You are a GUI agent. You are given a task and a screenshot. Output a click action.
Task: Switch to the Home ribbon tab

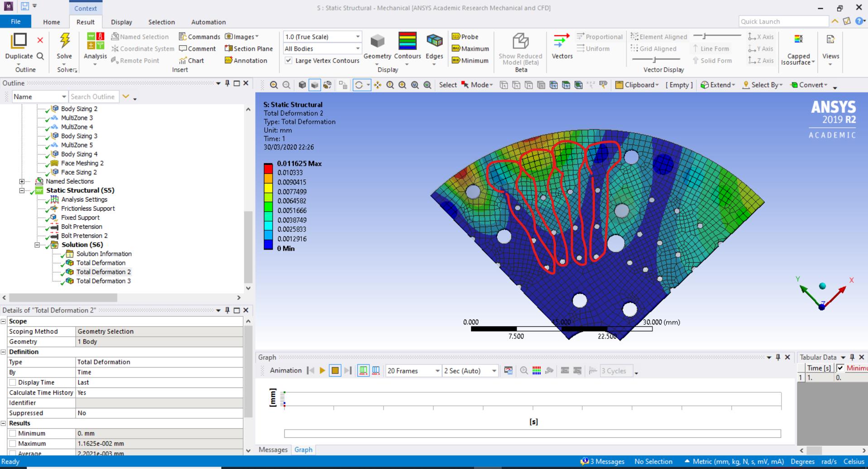[52, 22]
